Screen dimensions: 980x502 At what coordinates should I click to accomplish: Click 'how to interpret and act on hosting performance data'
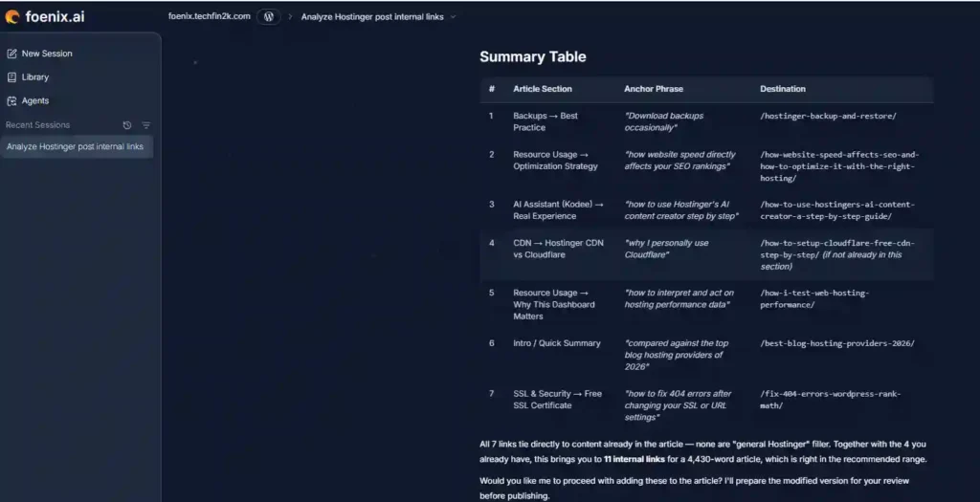tap(679, 298)
